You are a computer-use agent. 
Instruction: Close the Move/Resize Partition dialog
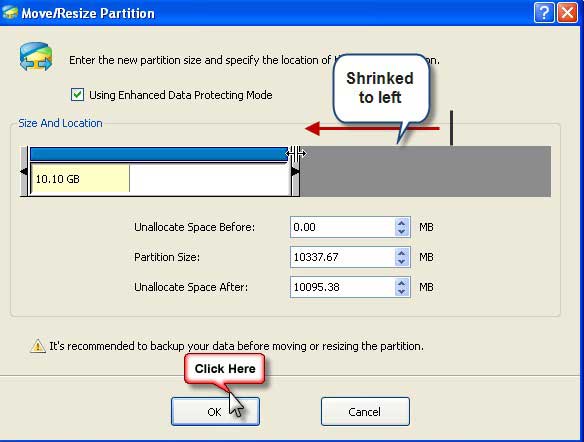pos(567,13)
